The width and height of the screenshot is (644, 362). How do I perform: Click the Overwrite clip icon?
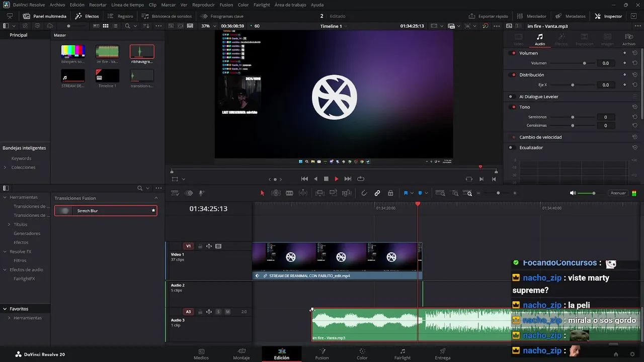pos(333,193)
